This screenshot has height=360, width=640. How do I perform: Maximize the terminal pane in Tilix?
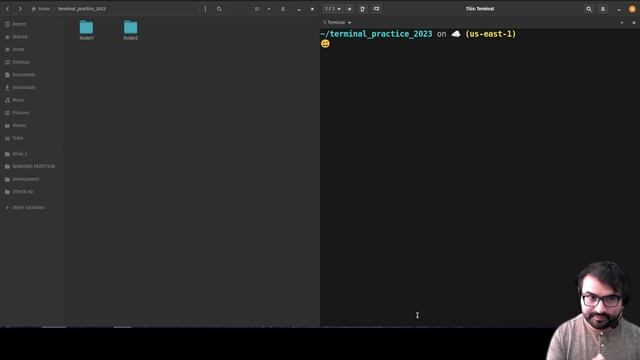[622, 23]
